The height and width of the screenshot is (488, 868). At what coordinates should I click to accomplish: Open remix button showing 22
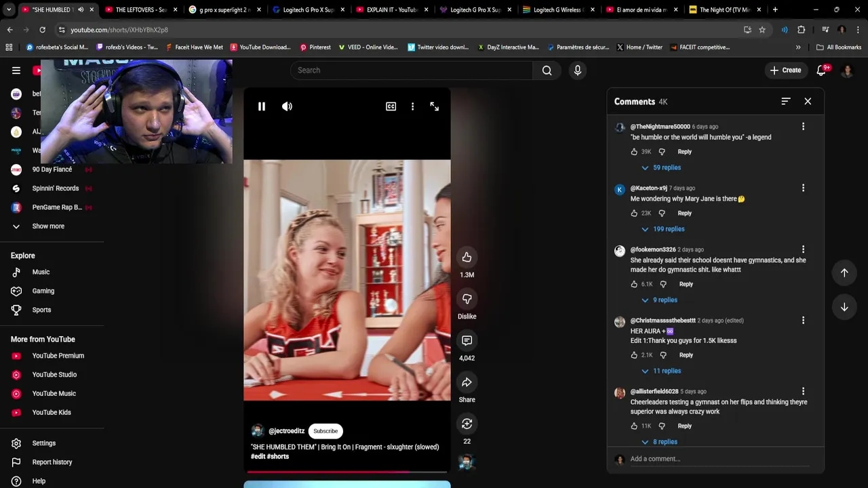pos(467,424)
